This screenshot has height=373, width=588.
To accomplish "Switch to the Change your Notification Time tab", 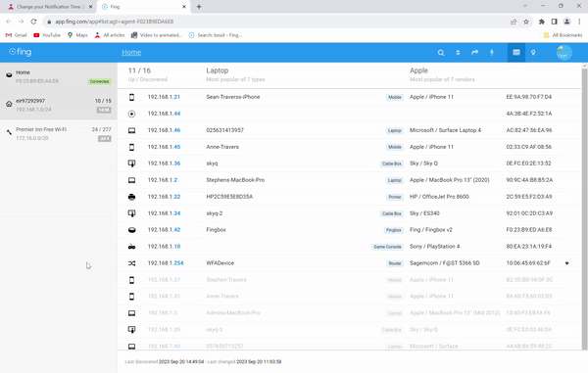I will 50,7.
